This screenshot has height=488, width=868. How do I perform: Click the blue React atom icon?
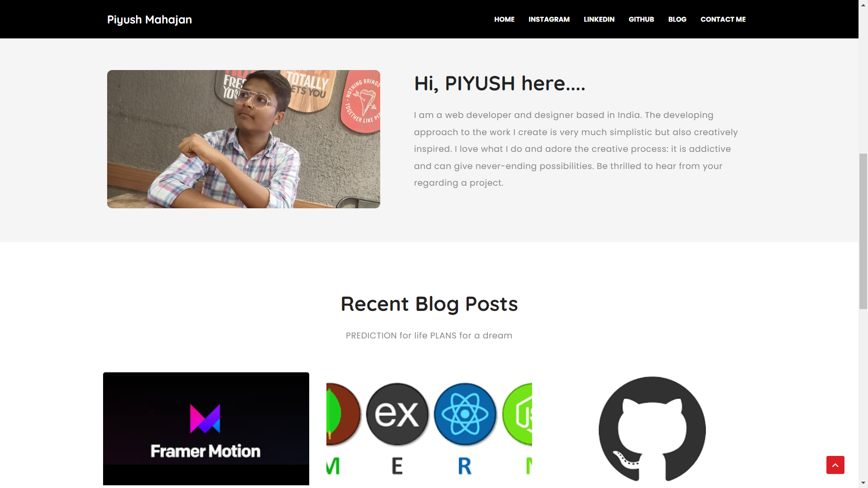(x=465, y=413)
